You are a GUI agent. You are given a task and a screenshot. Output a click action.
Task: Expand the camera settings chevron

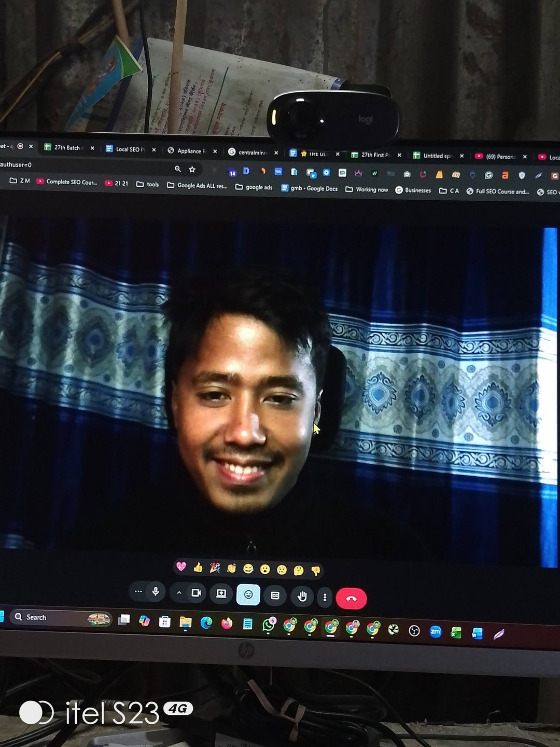point(179,592)
